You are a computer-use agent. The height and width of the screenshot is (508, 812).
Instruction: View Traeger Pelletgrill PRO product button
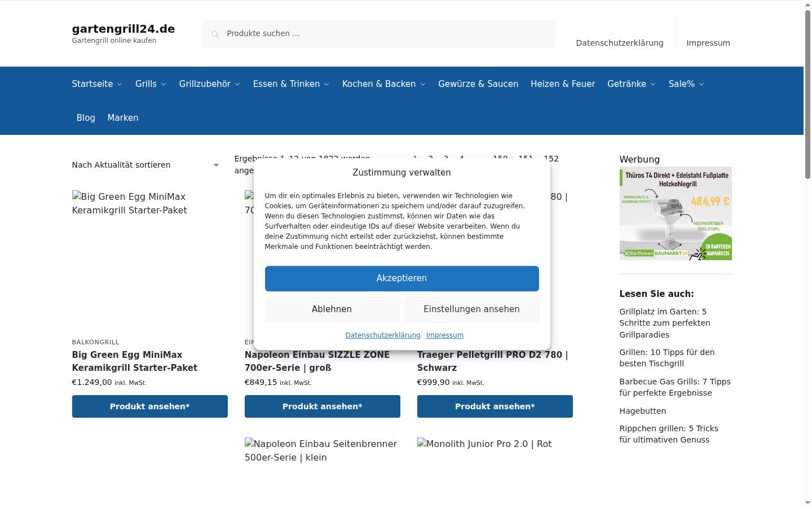(495, 406)
